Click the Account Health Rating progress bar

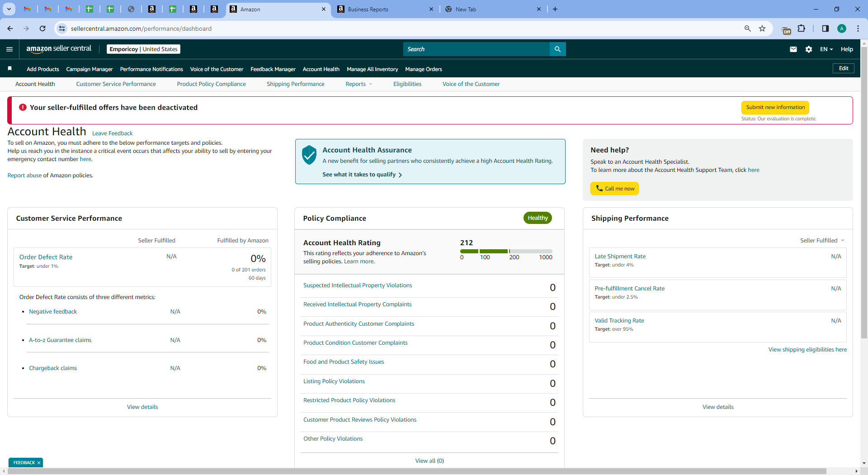click(x=506, y=251)
